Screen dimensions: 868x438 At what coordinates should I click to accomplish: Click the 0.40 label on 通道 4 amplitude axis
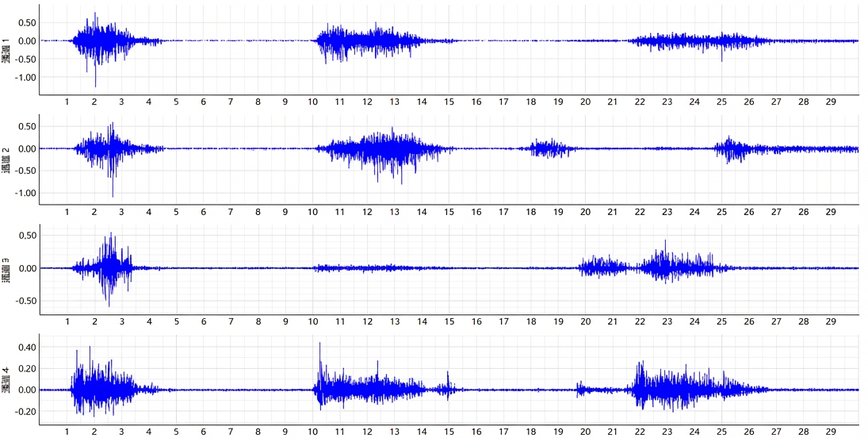(x=26, y=348)
